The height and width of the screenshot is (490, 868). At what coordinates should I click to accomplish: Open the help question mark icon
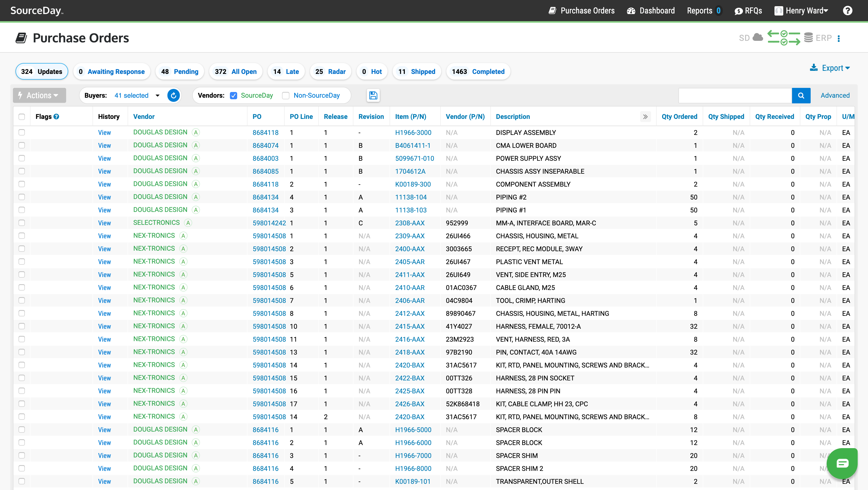click(x=847, y=11)
